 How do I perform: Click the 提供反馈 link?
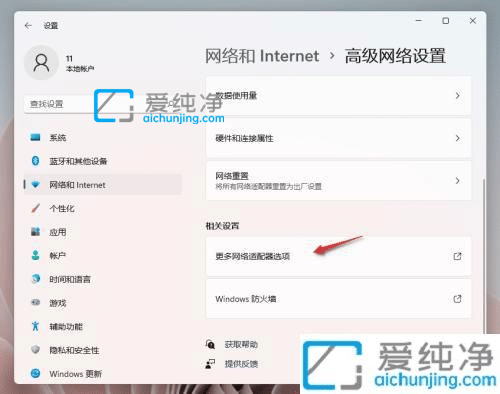(241, 364)
